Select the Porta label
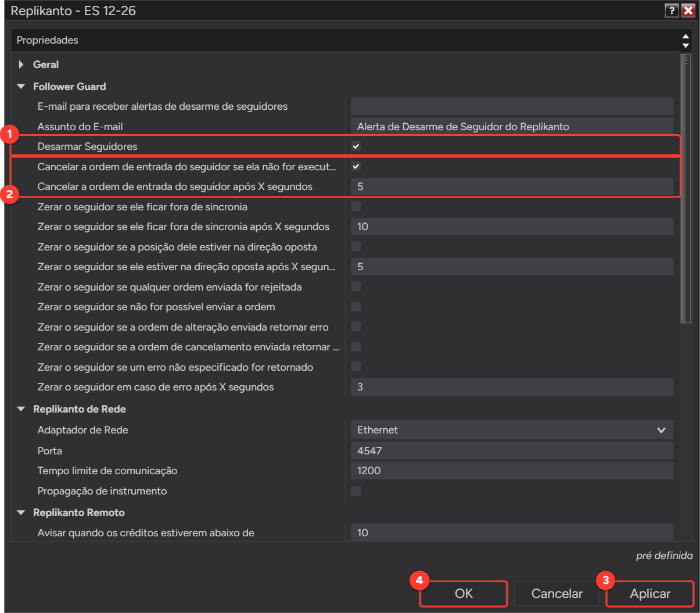Screen dimensions: 700x613 coord(49,451)
